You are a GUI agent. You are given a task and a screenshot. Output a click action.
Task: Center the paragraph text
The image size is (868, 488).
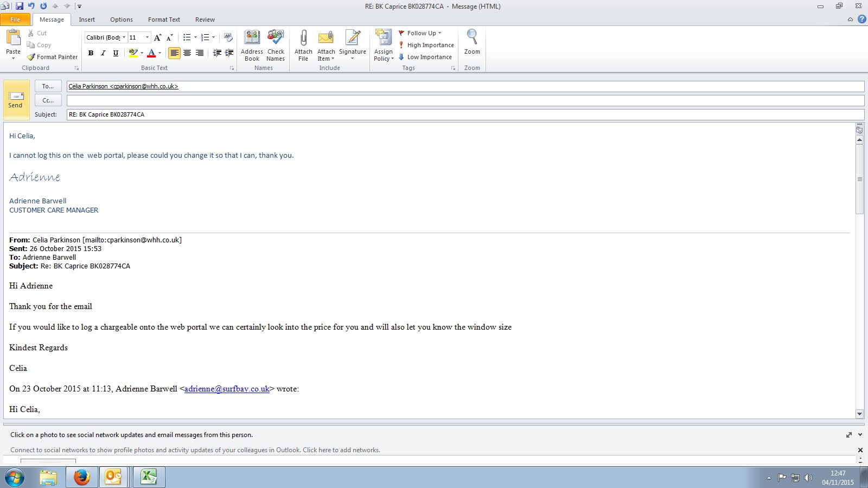(x=187, y=53)
